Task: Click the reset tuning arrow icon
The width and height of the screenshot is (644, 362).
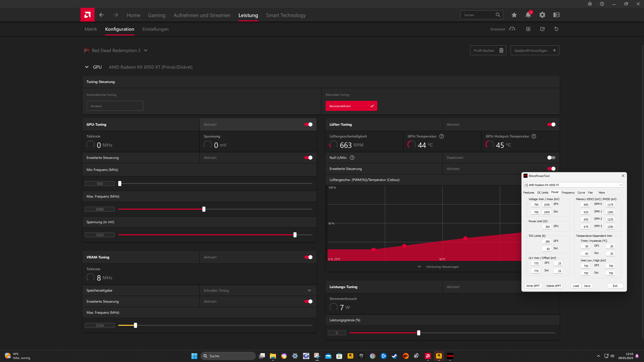Action: (556, 29)
